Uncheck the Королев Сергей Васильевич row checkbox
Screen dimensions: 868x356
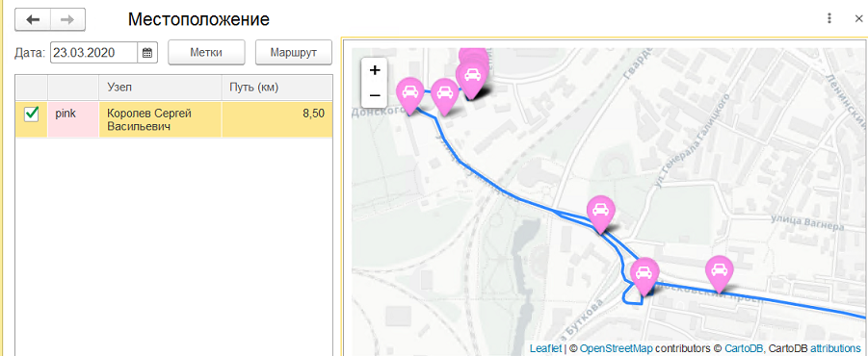click(32, 114)
